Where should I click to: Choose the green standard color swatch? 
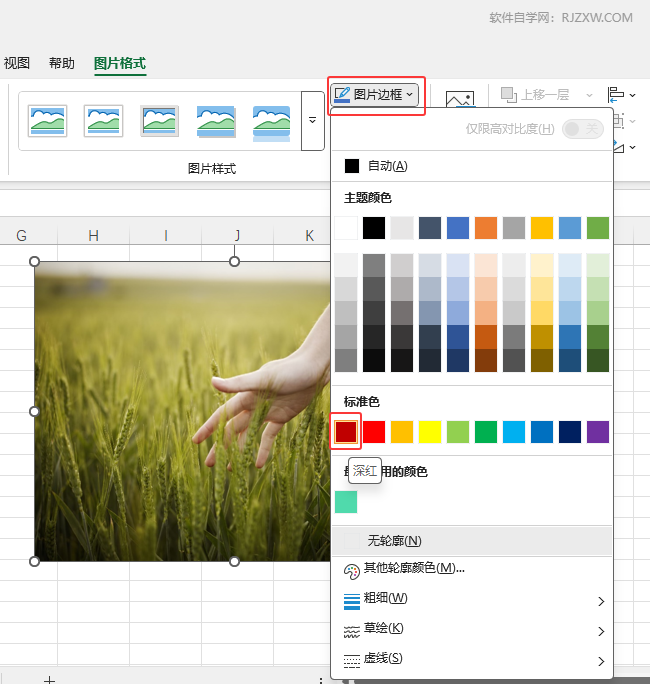486,432
